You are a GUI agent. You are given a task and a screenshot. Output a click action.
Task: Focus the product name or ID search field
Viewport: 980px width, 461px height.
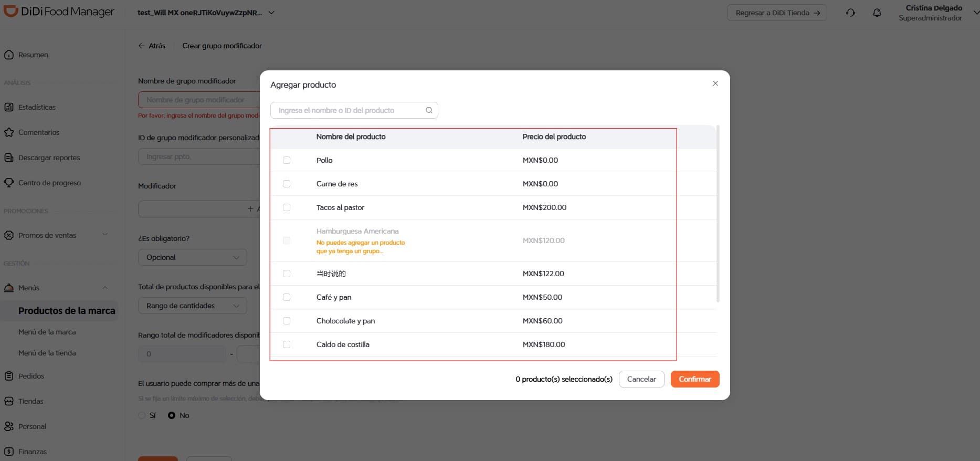[354, 110]
